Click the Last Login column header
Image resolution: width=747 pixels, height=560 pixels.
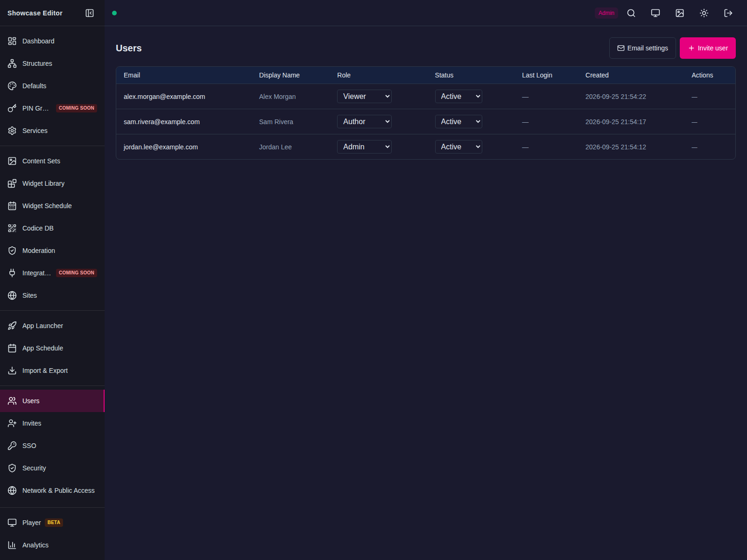point(537,75)
